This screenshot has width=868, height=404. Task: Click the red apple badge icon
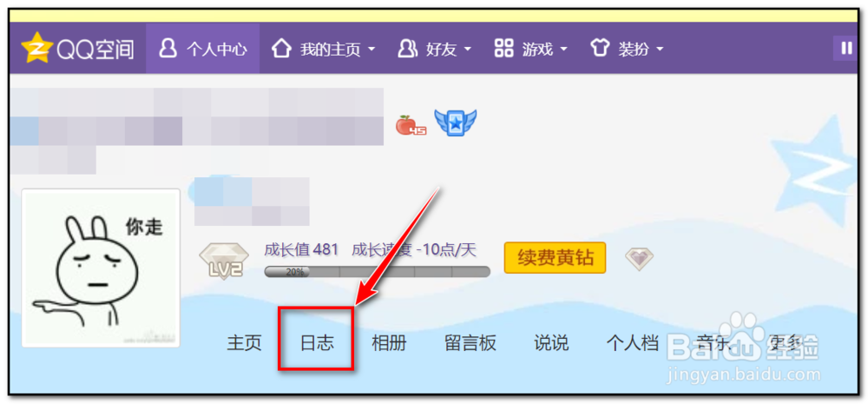click(x=411, y=125)
